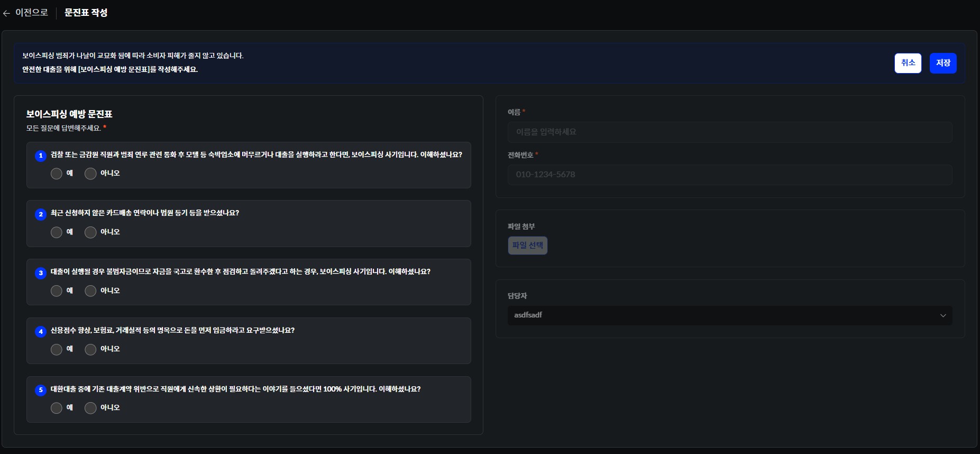Select 아니오 for question 2 about card delivery

point(90,232)
